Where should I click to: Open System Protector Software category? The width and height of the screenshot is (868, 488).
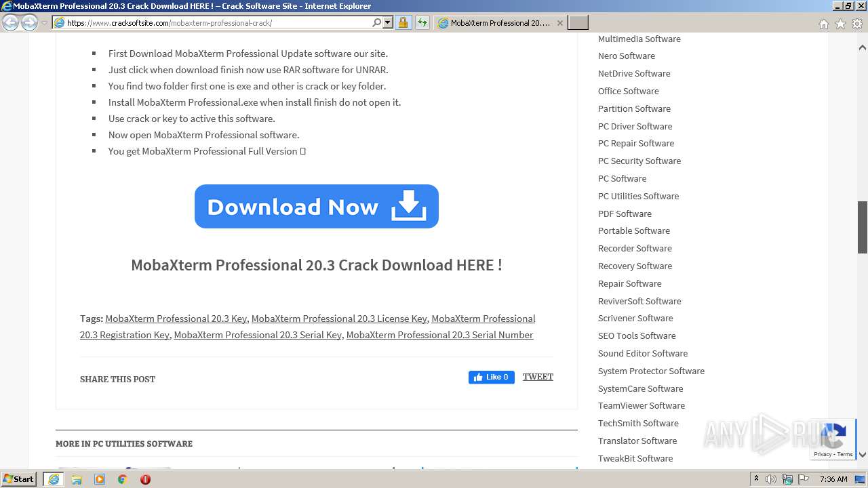(x=651, y=371)
